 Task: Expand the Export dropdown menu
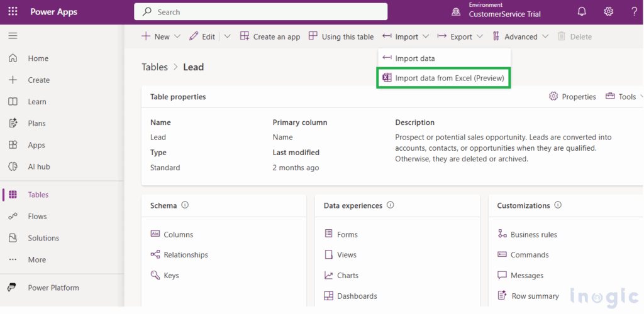[480, 37]
